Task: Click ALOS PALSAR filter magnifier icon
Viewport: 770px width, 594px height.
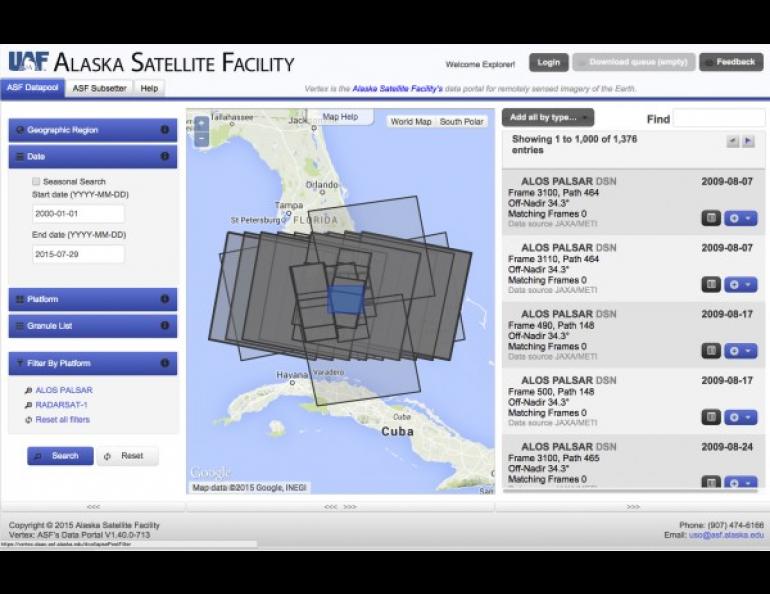Action: coord(28,390)
